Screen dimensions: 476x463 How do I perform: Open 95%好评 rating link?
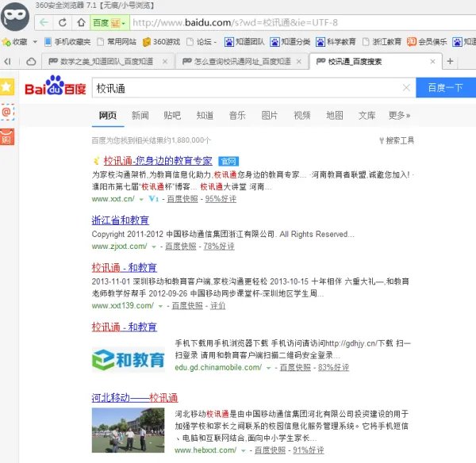(x=221, y=199)
